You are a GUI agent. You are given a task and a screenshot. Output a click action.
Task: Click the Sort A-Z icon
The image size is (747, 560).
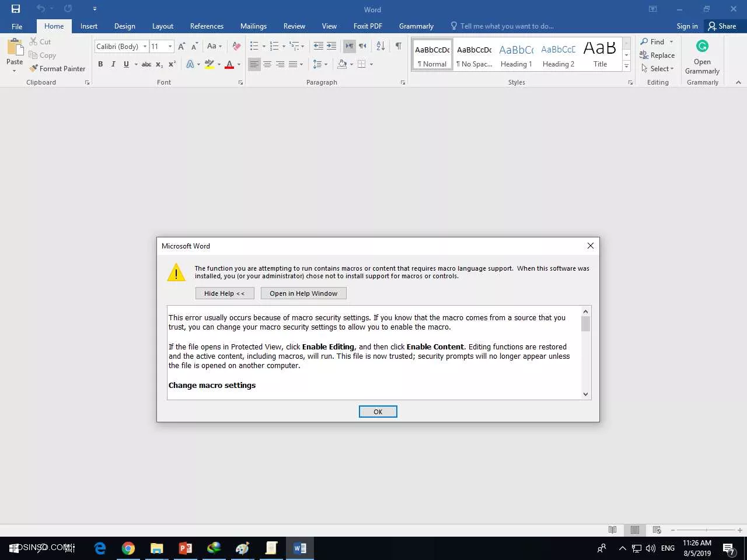click(x=381, y=46)
